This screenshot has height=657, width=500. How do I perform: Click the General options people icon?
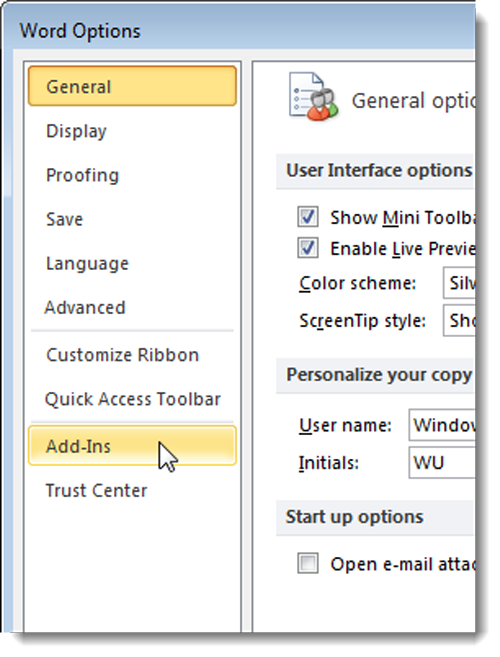pyautogui.click(x=313, y=97)
